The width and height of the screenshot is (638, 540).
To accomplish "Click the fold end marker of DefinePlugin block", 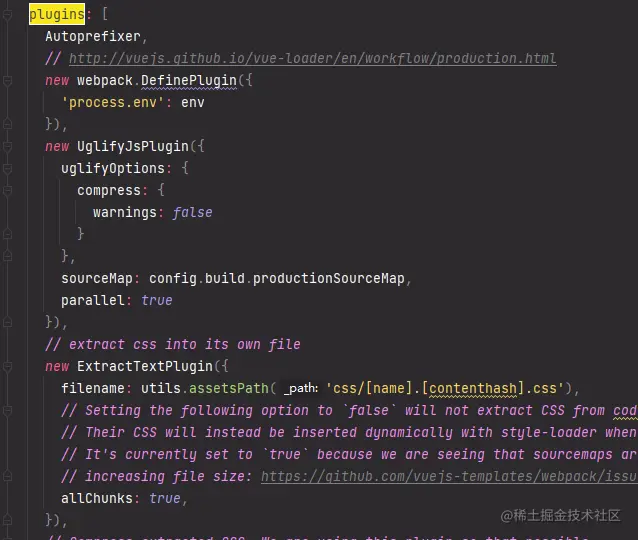I will [x=8, y=124].
